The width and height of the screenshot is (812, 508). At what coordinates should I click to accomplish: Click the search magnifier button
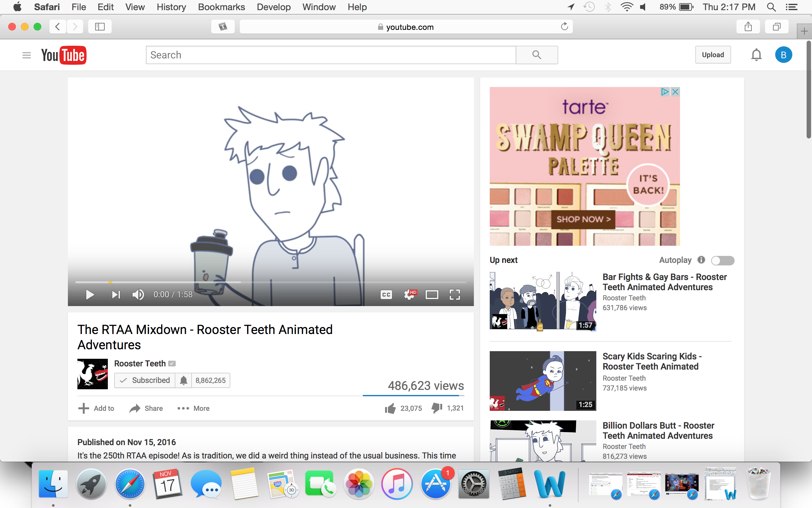tap(537, 55)
